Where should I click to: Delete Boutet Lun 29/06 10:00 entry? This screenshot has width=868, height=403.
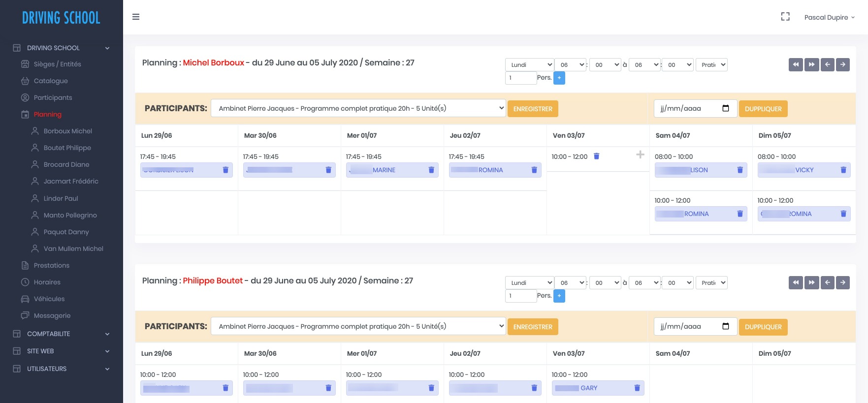[x=225, y=388]
